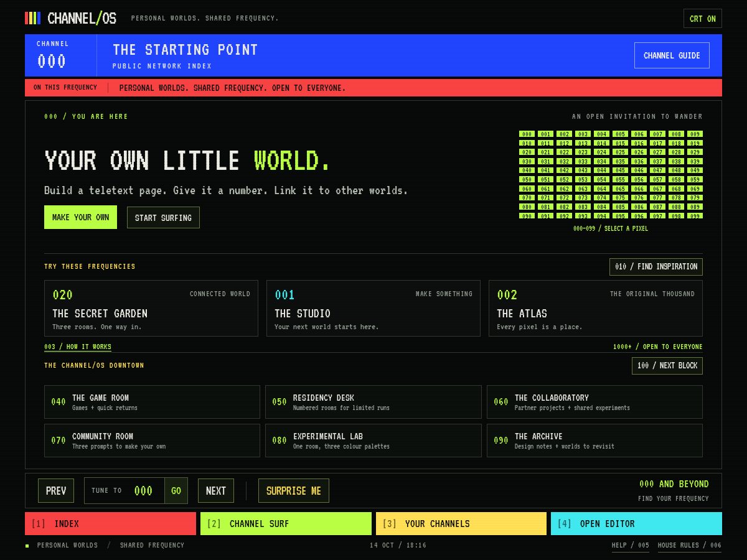This screenshot has width=747, height=560.
Task: Open The Collaboratory channel 060
Action: 594,402
